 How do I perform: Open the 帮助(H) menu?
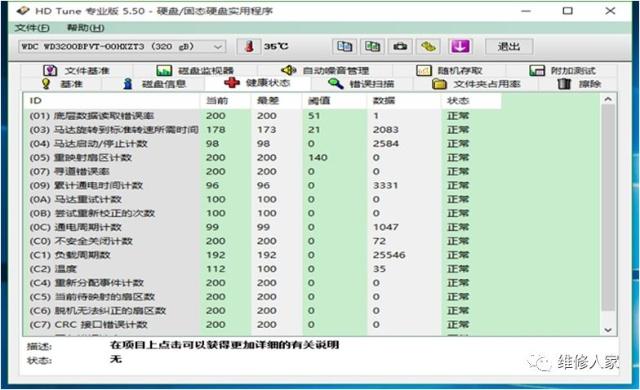pyautogui.click(x=85, y=28)
